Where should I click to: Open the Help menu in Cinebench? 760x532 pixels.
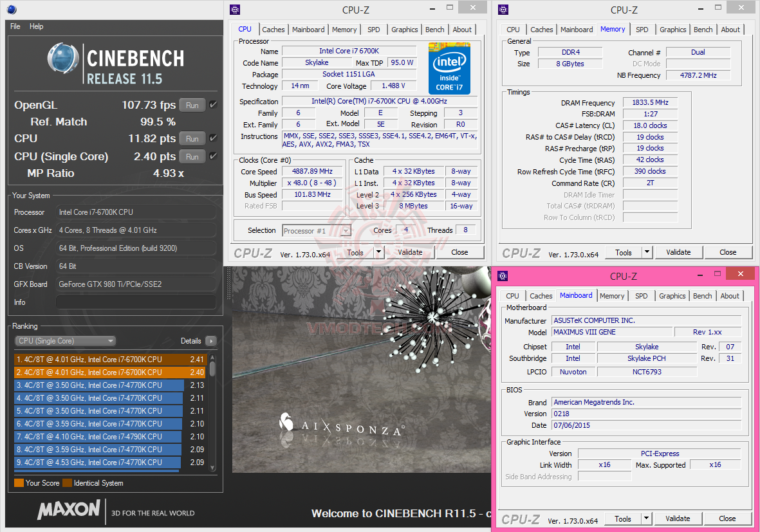pyautogui.click(x=36, y=26)
